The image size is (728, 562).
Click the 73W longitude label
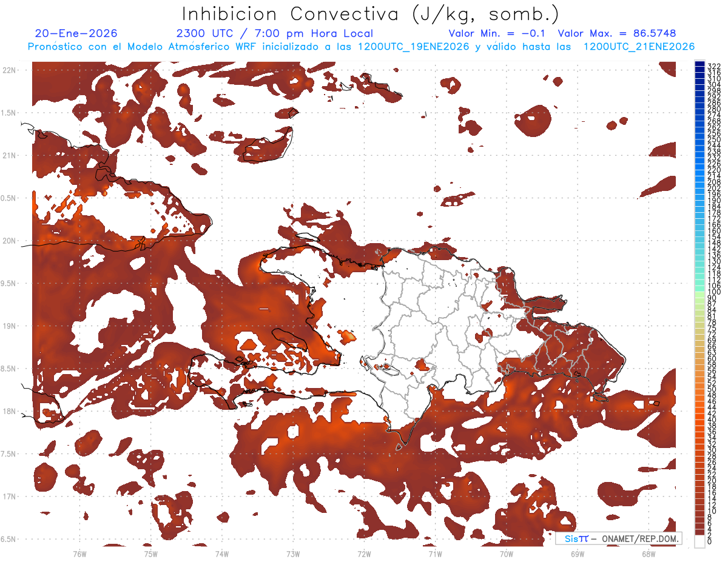(293, 554)
